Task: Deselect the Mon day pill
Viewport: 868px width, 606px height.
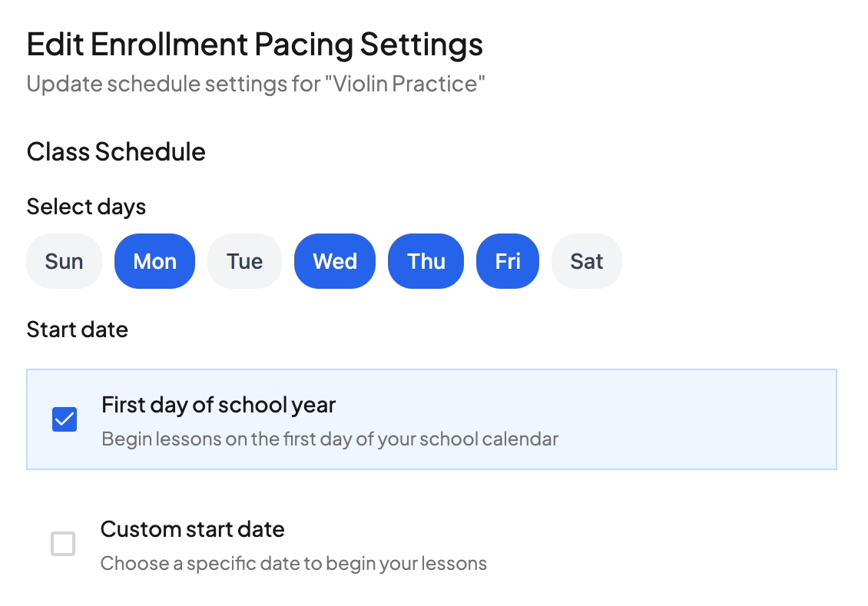Action: click(154, 261)
